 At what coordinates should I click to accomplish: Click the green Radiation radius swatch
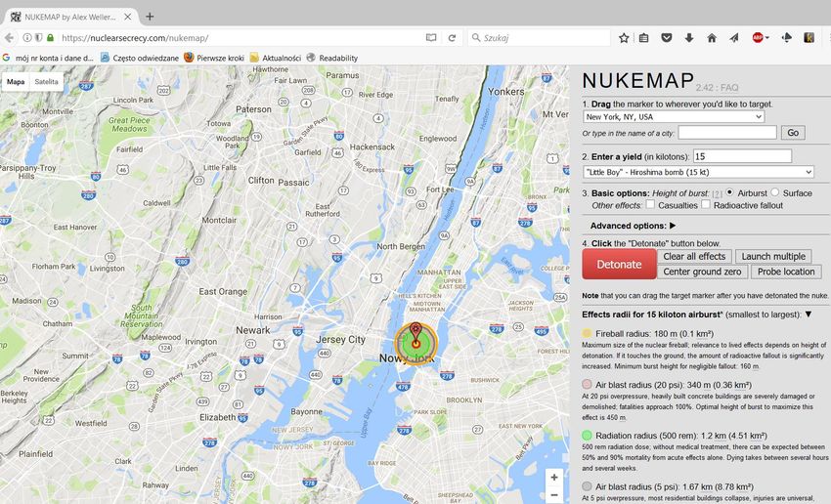click(x=587, y=436)
